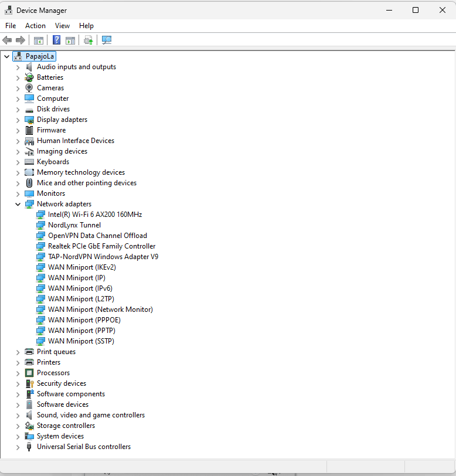The width and height of the screenshot is (456, 476).
Task: Click the Firmware chip icon
Action: [x=29, y=130]
